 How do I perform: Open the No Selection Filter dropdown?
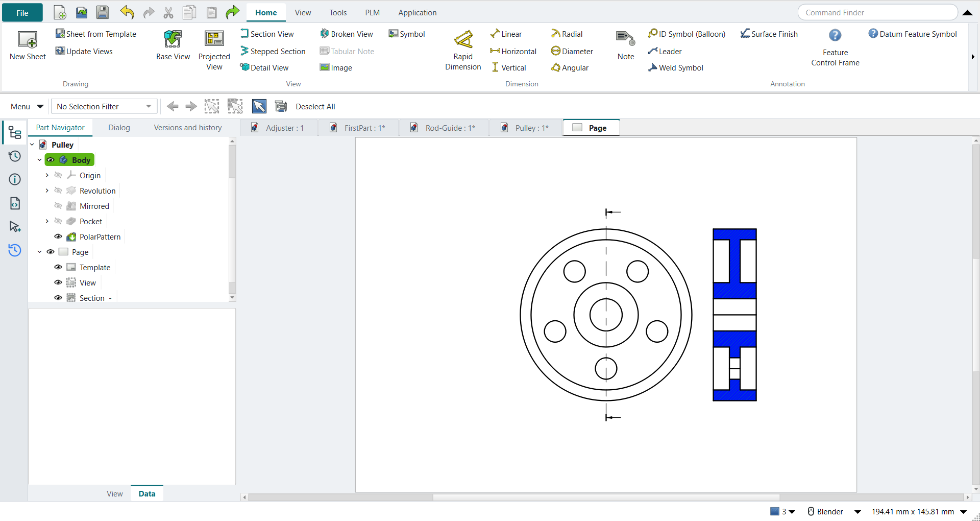pyautogui.click(x=104, y=106)
